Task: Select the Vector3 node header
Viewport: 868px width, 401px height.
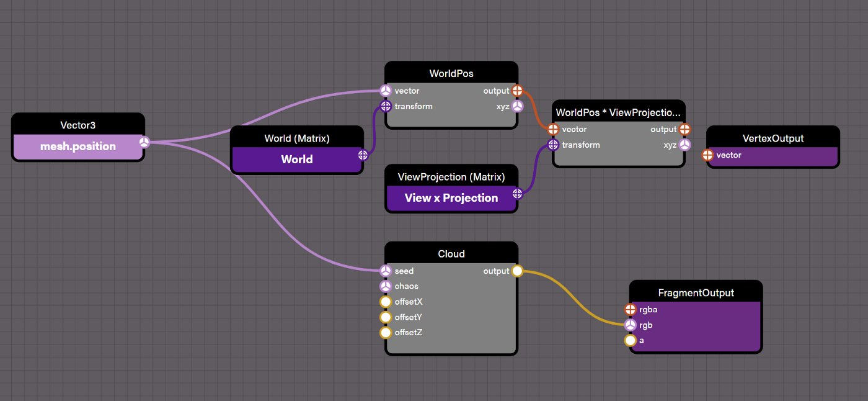Action: tap(78, 125)
